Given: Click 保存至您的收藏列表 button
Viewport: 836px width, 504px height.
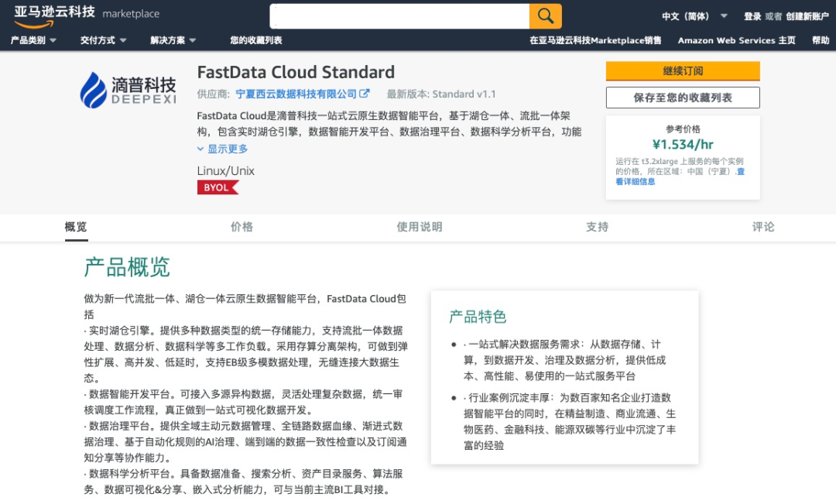Looking at the screenshot, I should (x=683, y=98).
